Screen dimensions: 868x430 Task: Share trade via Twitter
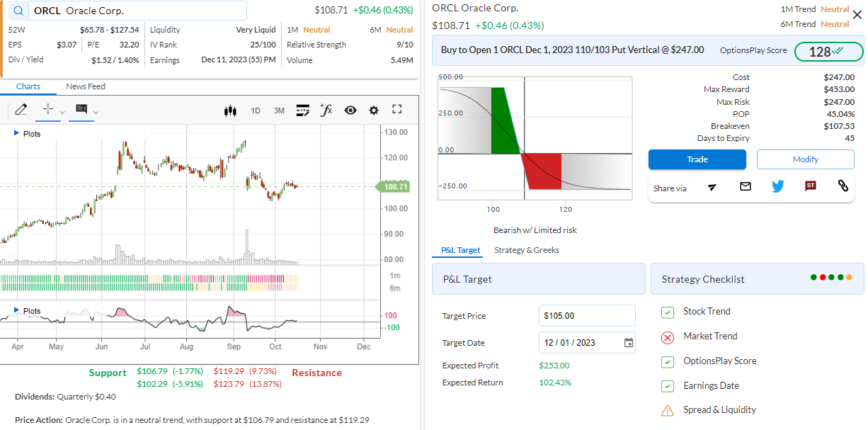pos(777,186)
